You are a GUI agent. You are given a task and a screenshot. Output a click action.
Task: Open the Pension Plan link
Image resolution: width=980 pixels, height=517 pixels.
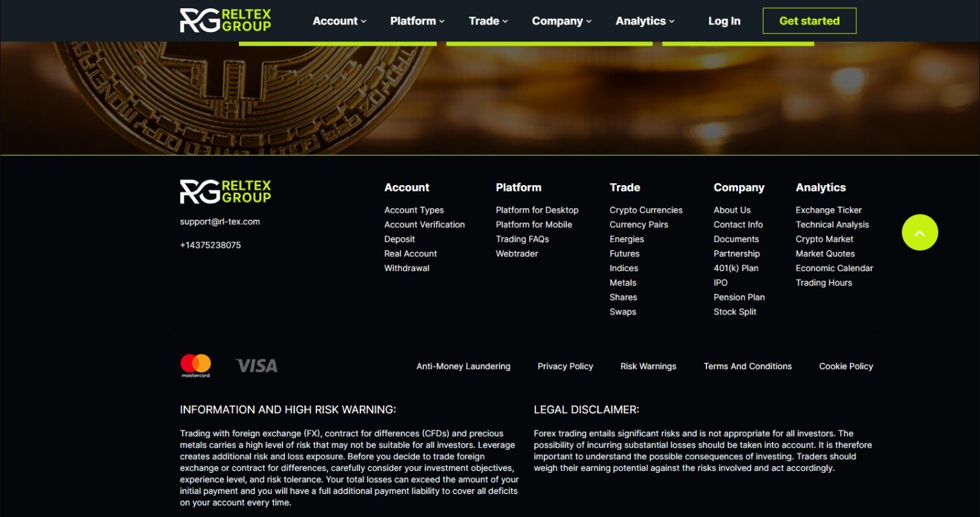(739, 297)
